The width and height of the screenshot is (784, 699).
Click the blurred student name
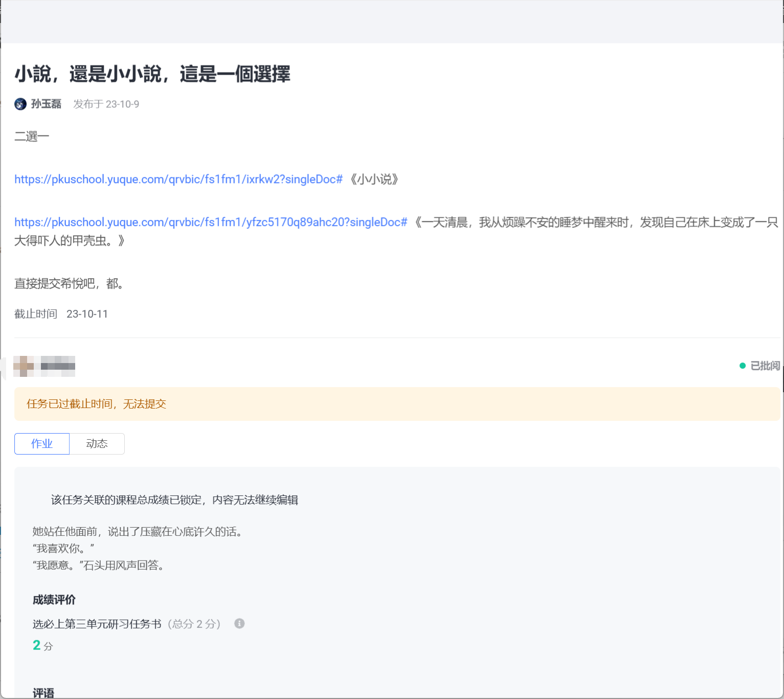point(58,366)
